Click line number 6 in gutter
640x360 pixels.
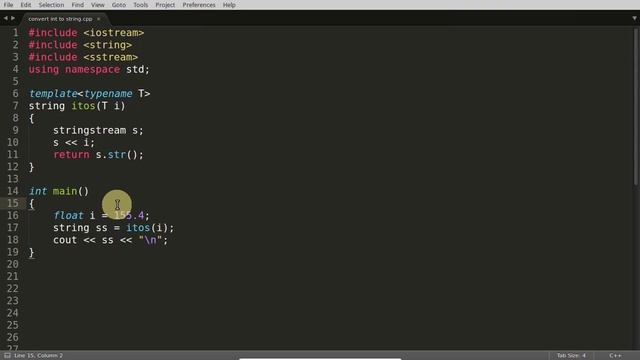pyautogui.click(x=15, y=93)
